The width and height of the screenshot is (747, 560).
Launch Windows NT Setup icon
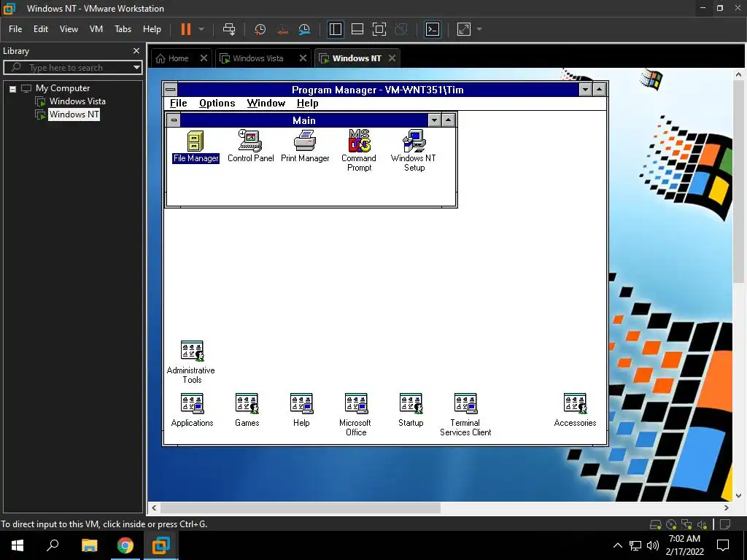pyautogui.click(x=414, y=150)
